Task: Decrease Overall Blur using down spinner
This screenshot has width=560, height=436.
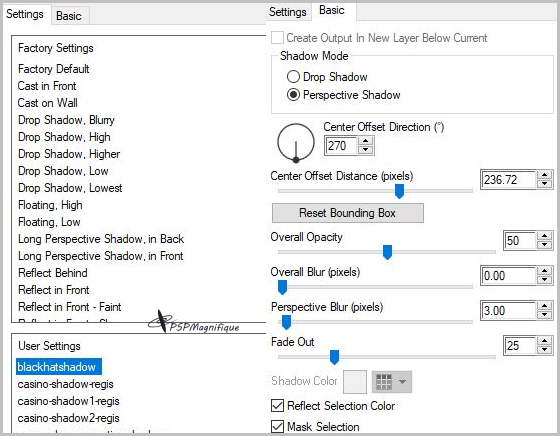Action: (544, 280)
